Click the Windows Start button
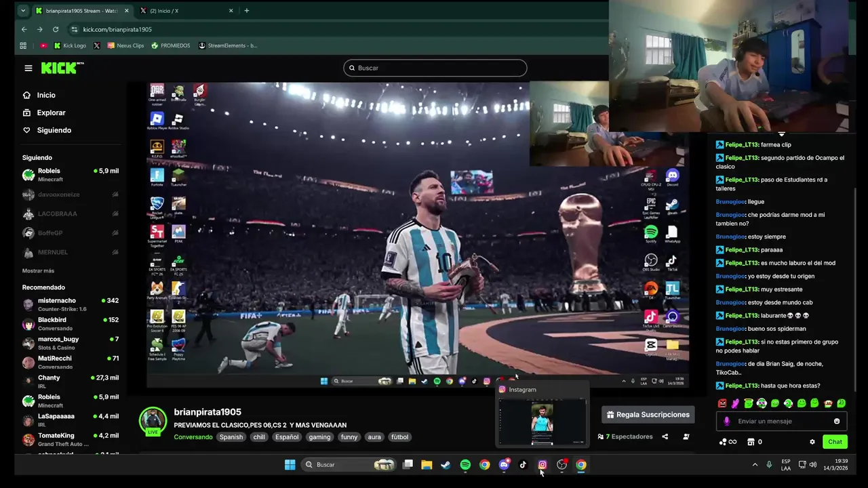Viewport: 868px width, 488px height. point(290,464)
